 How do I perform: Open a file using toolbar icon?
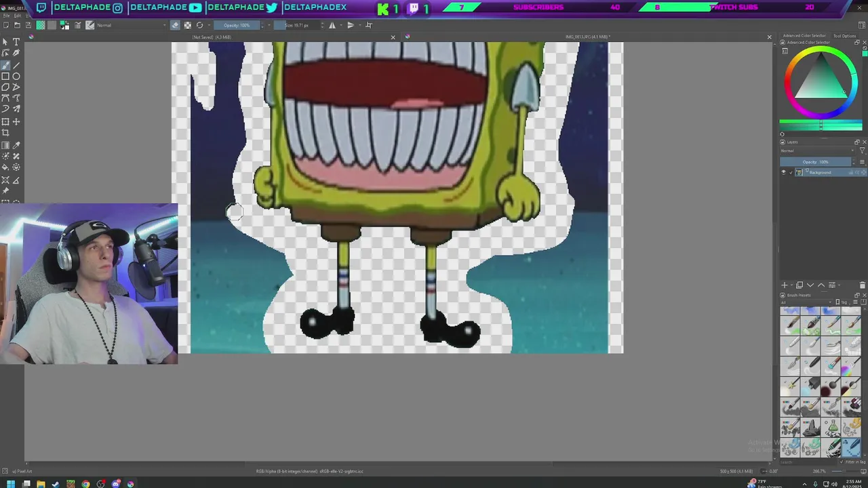point(17,25)
